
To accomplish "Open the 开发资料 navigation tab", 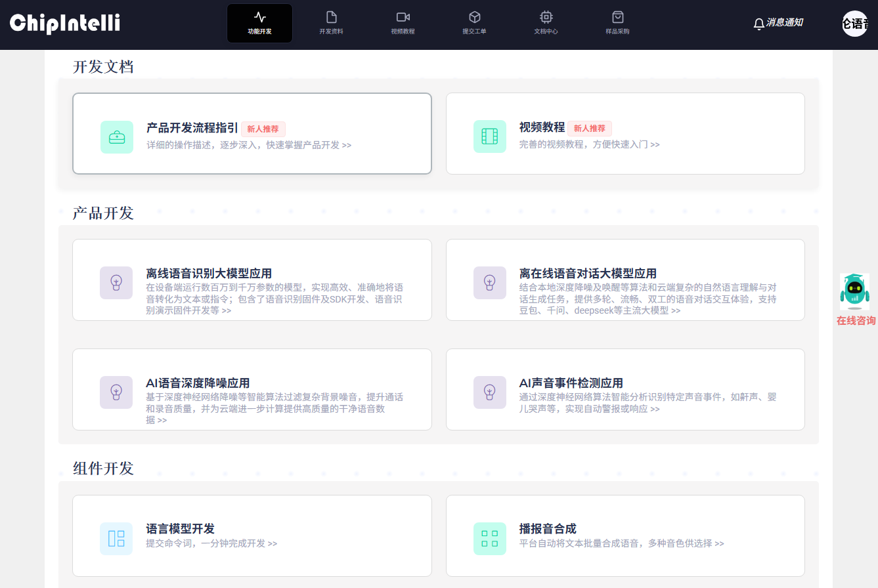I will [x=331, y=24].
